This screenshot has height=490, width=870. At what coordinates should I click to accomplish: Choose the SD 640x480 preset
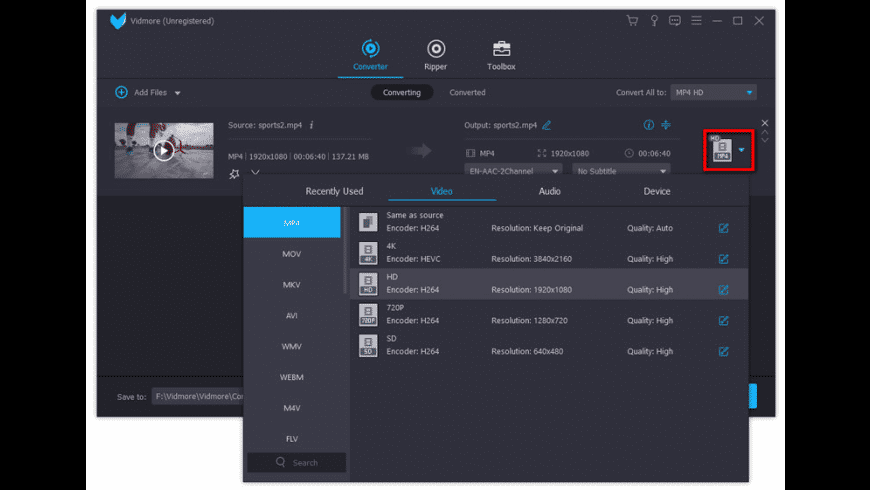549,345
